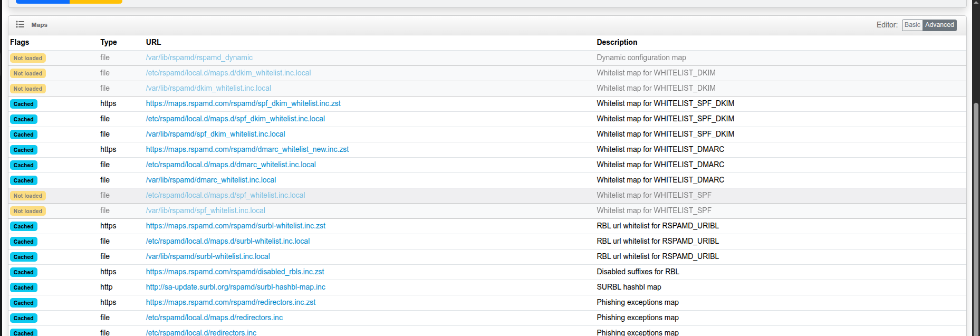This screenshot has height=336, width=980.
Task: Click the vertical page scrollbar
Action: coord(976,211)
